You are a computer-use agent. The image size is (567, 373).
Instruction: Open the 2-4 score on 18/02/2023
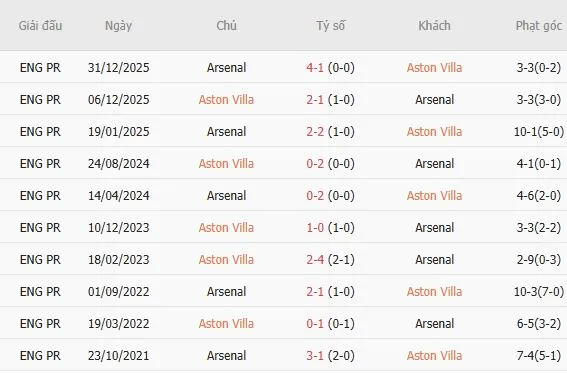[315, 260]
